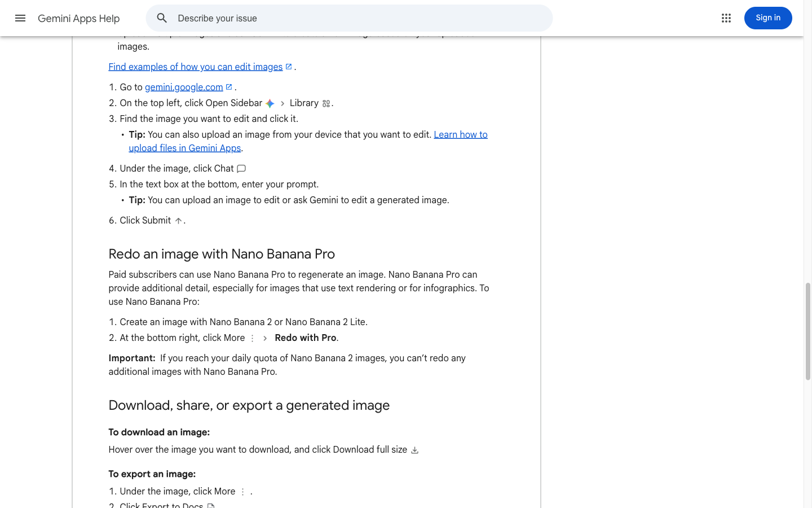This screenshot has height=508, width=812.
Task: Open the Google apps grid
Action: click(726, 18)
